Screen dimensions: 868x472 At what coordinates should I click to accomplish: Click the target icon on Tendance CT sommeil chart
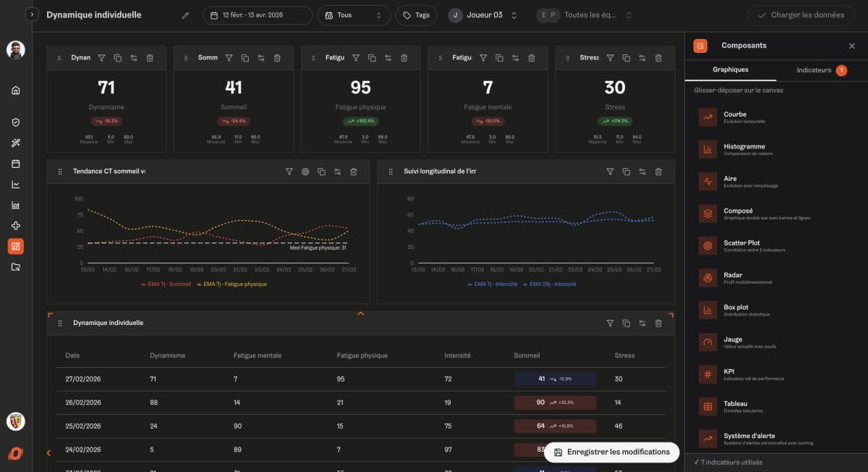click(x=305, y=172)
